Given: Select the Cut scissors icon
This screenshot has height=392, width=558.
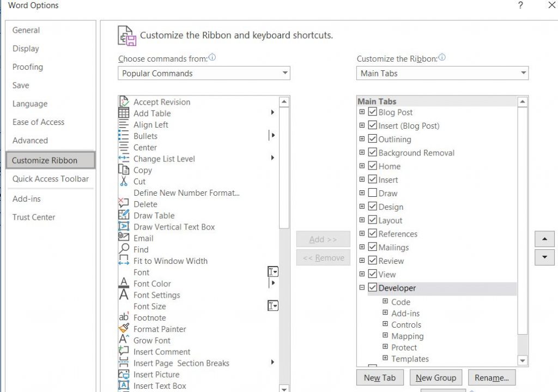Looking at the screenshot, I should (124, 182).
